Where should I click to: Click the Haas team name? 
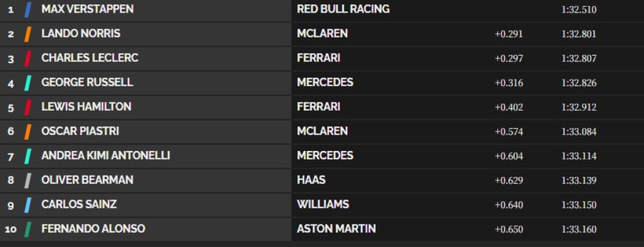click(x=311, y=180)
